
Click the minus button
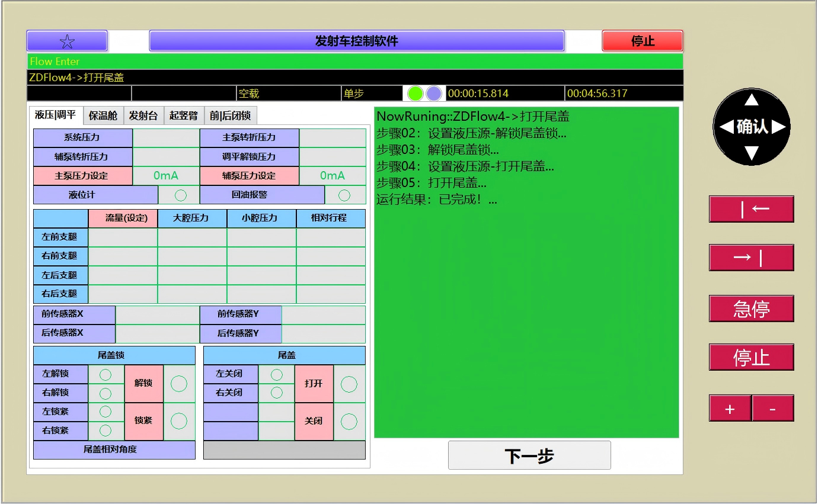[772, 409]
